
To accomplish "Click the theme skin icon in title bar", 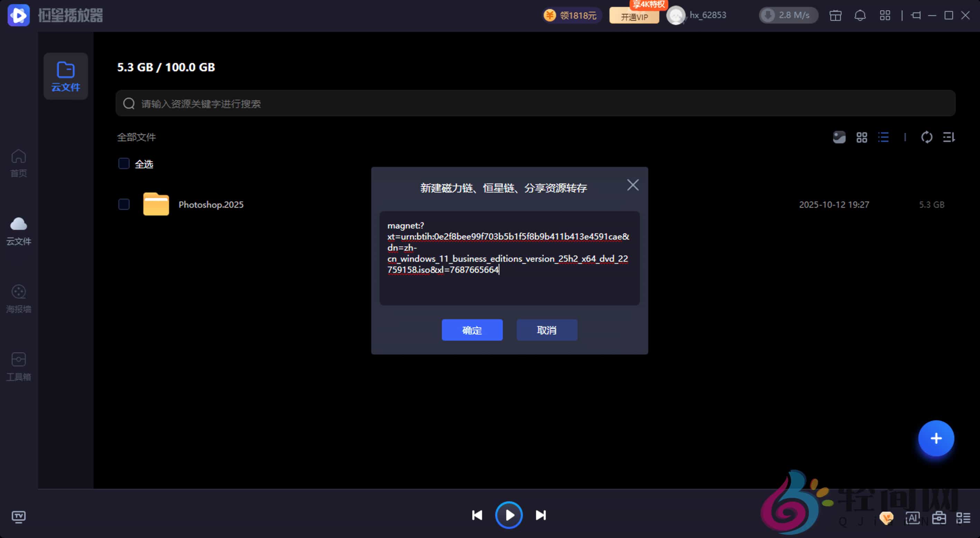I will tap(836, 15).
